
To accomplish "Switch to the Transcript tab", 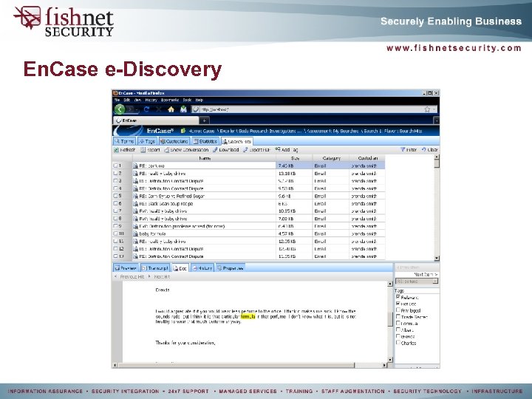I will (154, 268).
